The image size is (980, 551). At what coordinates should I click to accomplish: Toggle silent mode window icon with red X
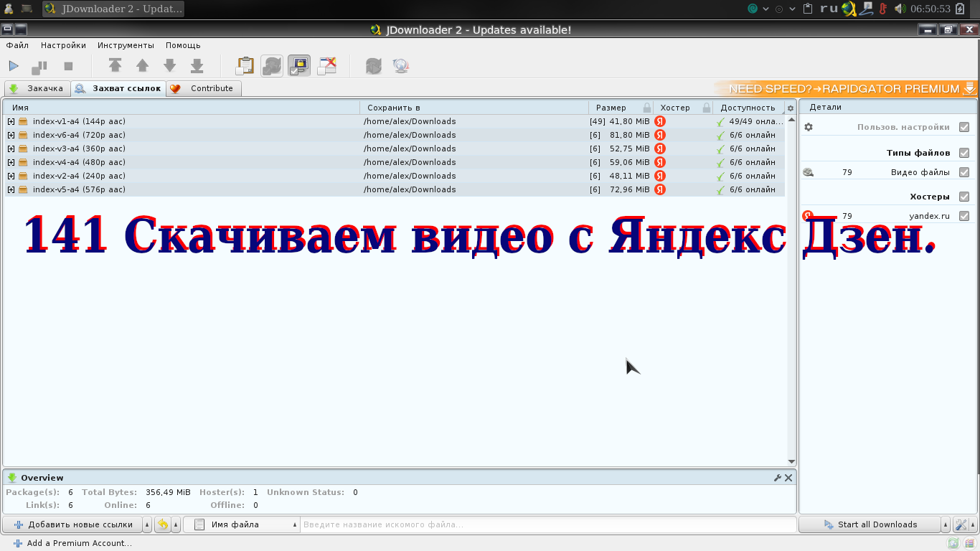(x=327, y=66)
